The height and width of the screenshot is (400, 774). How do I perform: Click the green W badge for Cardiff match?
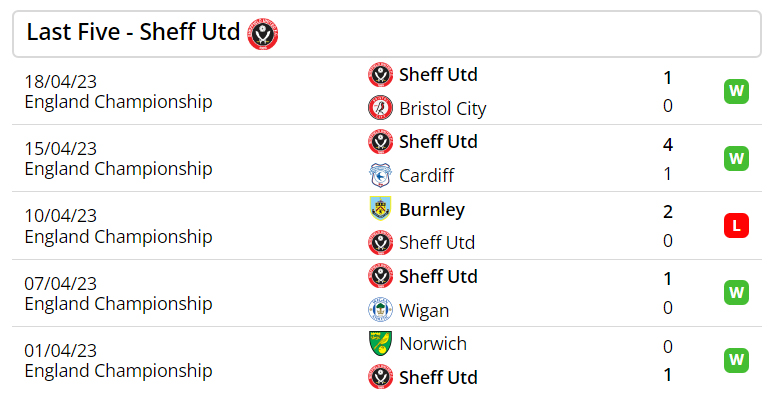[x=736, y=159]
